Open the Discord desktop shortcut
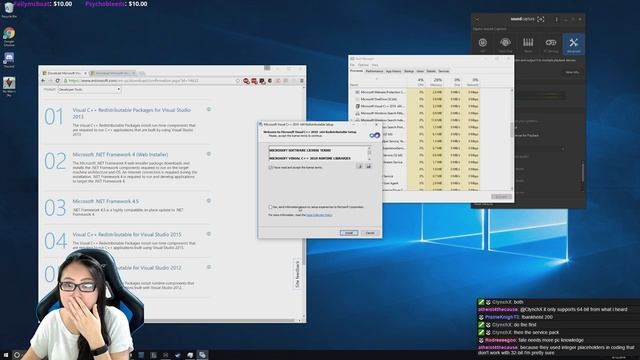The width and height of the screenshot is (640, 360). 9,60
